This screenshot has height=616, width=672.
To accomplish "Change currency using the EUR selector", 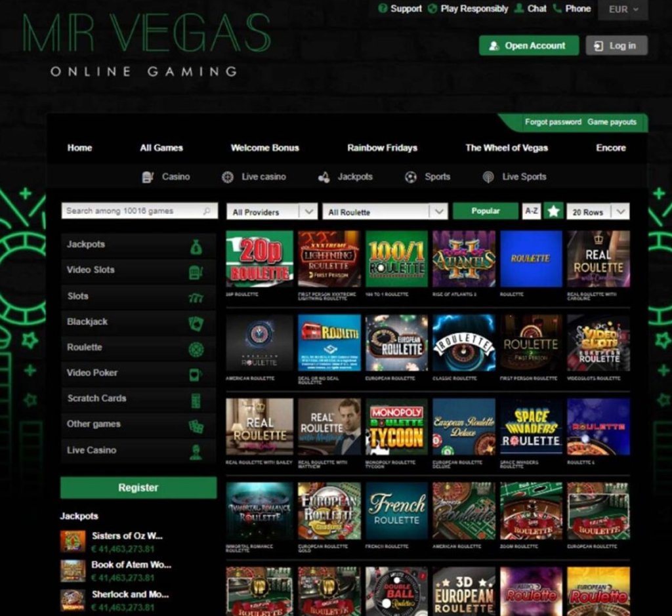I will [x=622, y=10].
